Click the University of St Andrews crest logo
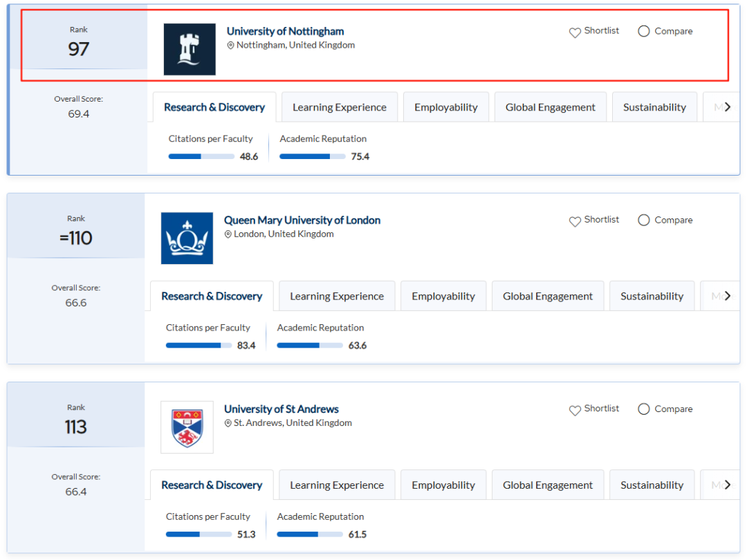 187,427
